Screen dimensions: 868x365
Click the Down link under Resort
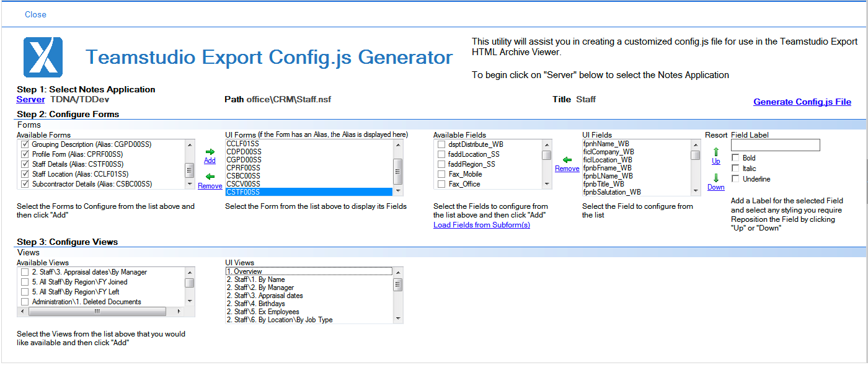(716, 187)
